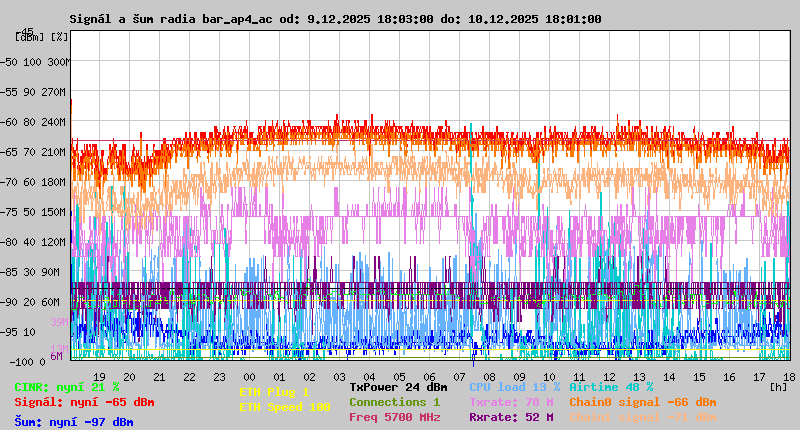Select the [dBm] unit header on y-axis
This screenshot has height=430, width=800.
point(30,36)
